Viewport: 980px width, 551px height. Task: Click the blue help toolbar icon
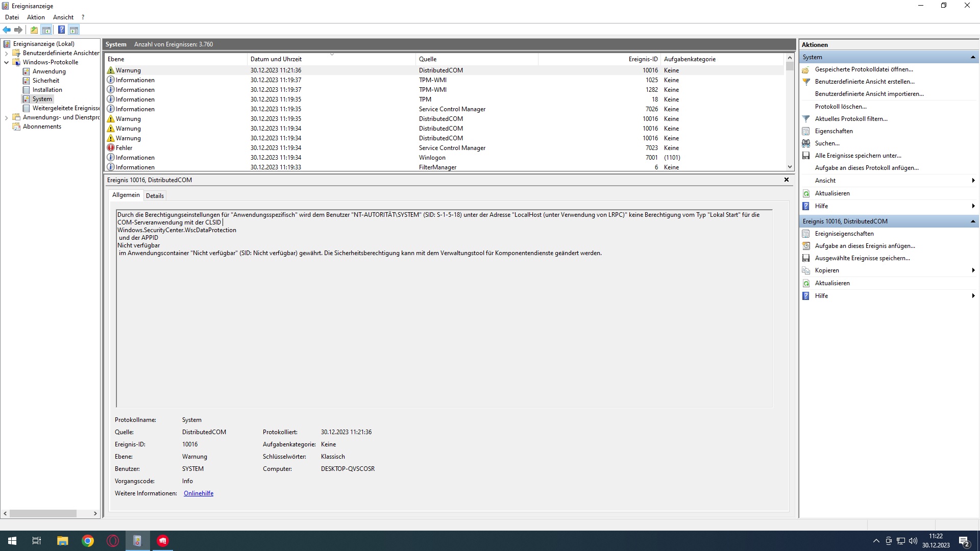pyautogui.click(x=61, y=30)
